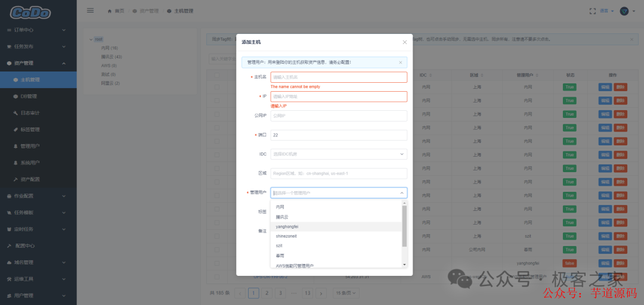Select 测试 (0) in the tag tree
644x305 pixels.
pyautogui.click(x=109, y=74)
